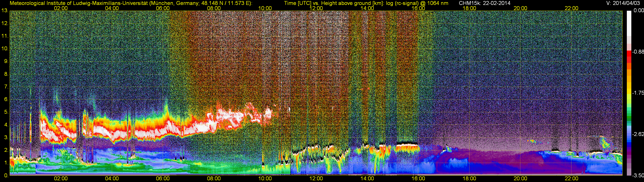Viewport: 644px width, 182px height.
Task: Click the 16:00 label on the bottom axis
Action: [418, 179]
